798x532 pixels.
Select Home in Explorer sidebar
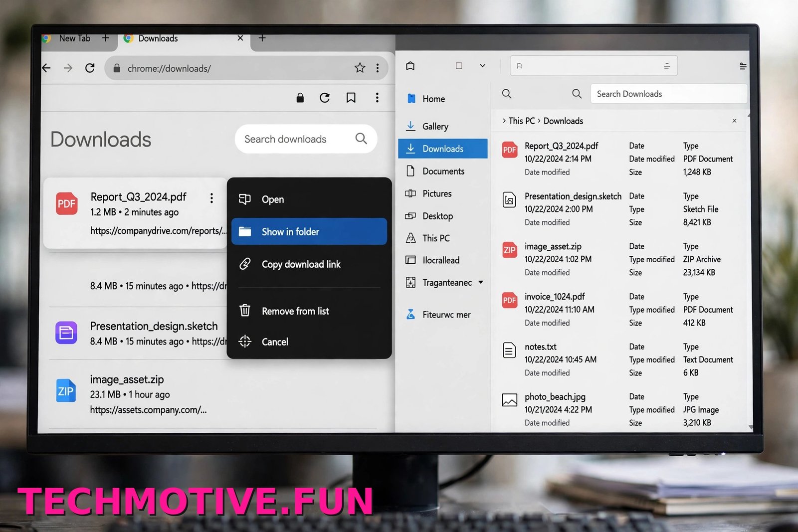[x=443, y=99]
